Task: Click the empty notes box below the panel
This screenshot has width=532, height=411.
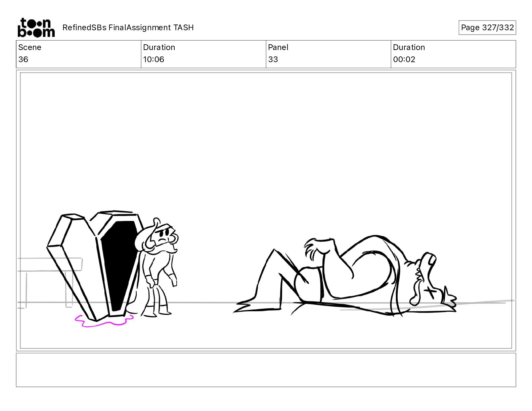Action: (266, 370)
